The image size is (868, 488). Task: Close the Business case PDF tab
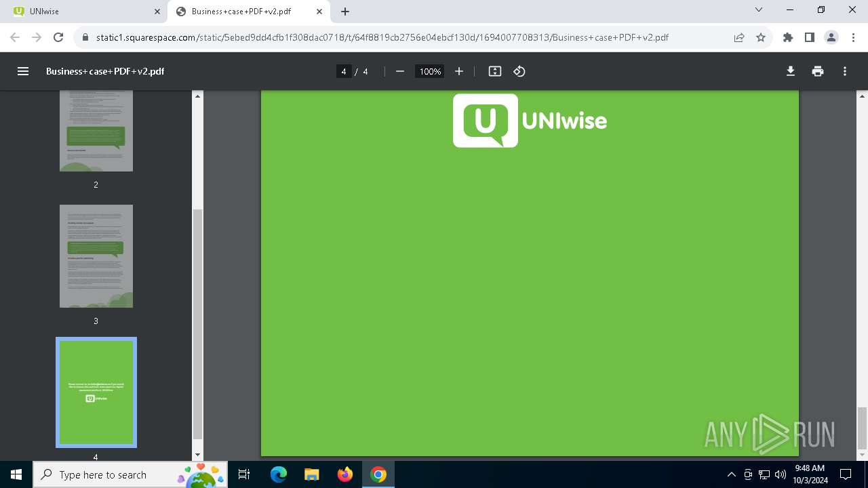click(319, 12)
